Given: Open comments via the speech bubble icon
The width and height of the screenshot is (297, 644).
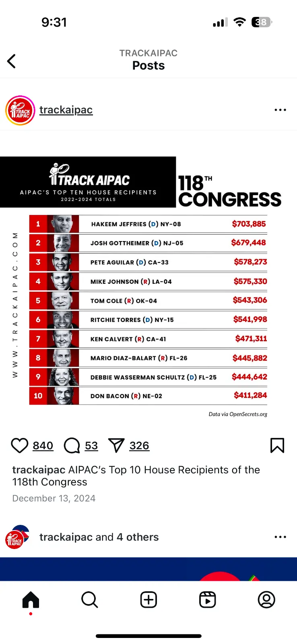Looking at the screenshot, I should click(72, 446).
